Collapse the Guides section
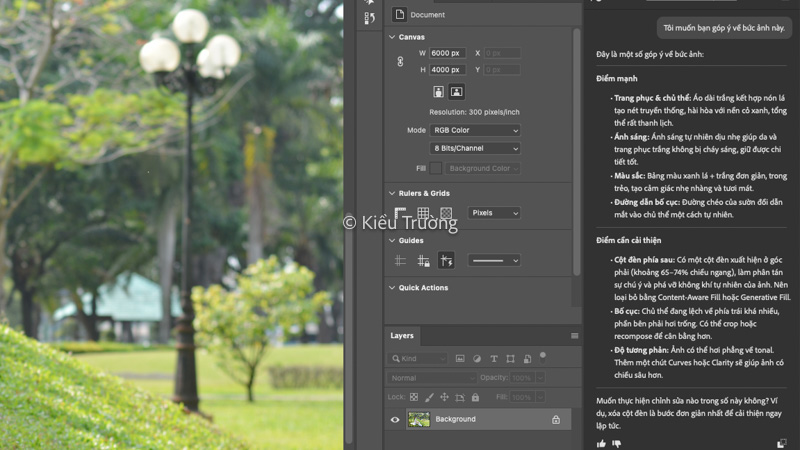 tap(392, 240)
